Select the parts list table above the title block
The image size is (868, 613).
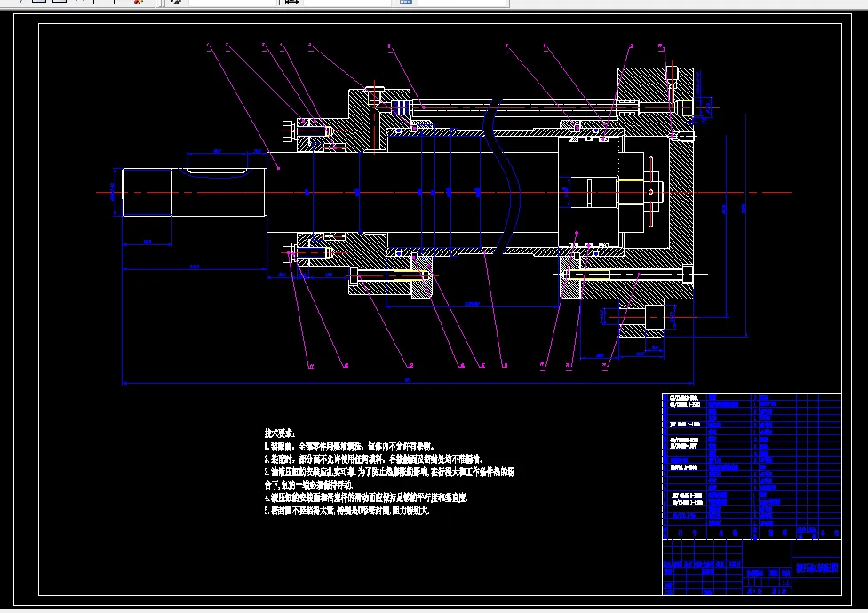pyautogui.click(x=751, y=462)
